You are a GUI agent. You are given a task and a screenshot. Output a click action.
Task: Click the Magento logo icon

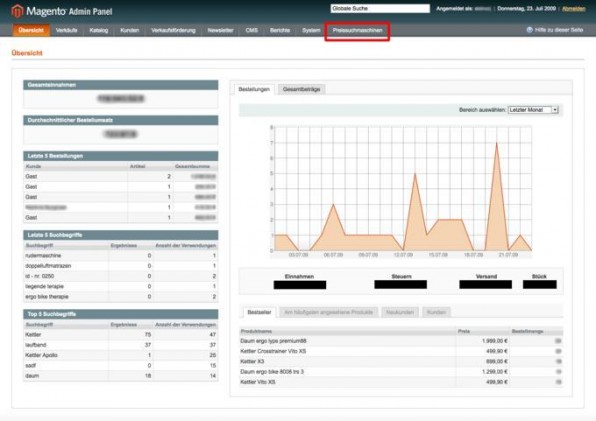17,11
